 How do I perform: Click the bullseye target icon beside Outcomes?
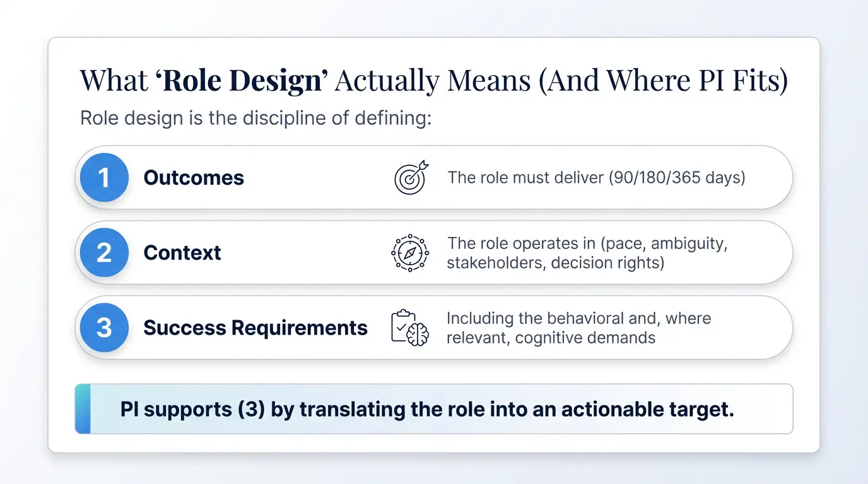411,177
